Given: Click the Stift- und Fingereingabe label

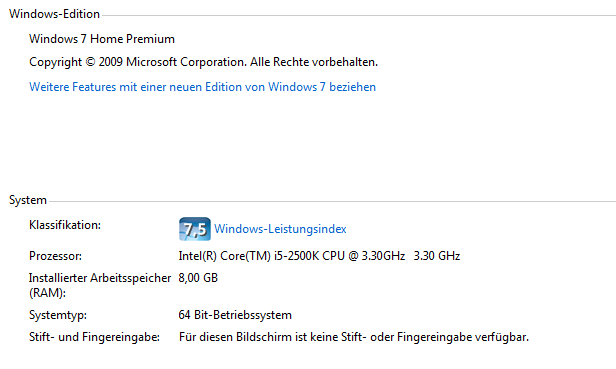Looking at the screenshot, I should click(x=94, y=337).
